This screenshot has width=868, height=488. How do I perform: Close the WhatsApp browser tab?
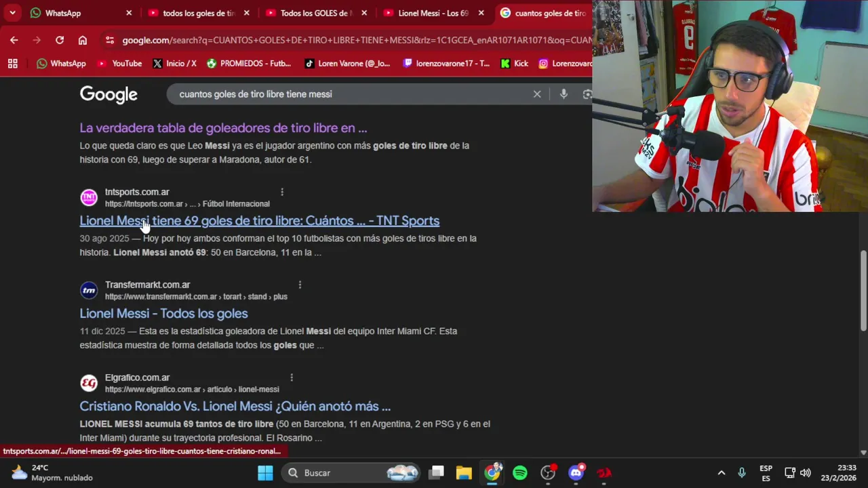pos(129,13)
